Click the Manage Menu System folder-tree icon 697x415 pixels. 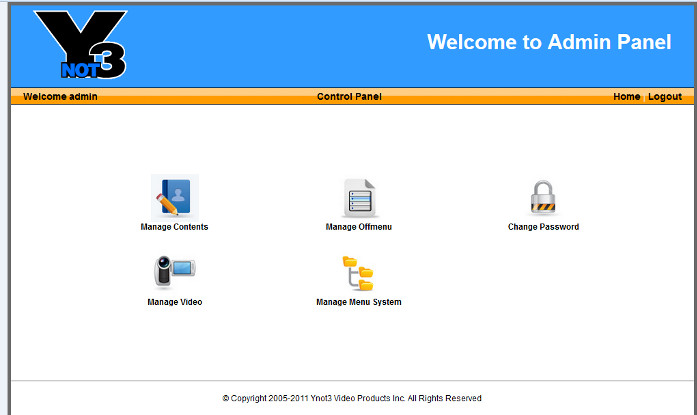[x=358, y=273]
